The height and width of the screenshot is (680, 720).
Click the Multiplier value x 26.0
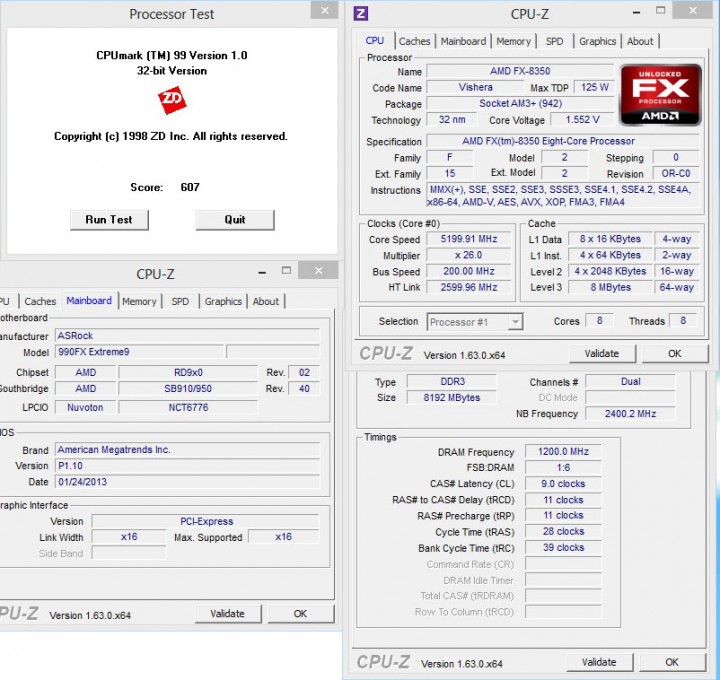coord(469,255)
